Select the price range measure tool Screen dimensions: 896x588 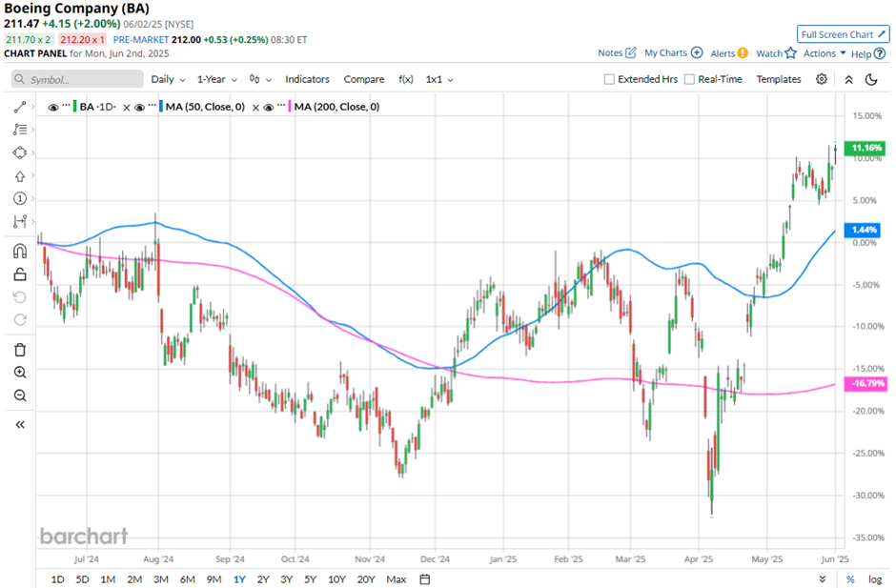point(20,221)
